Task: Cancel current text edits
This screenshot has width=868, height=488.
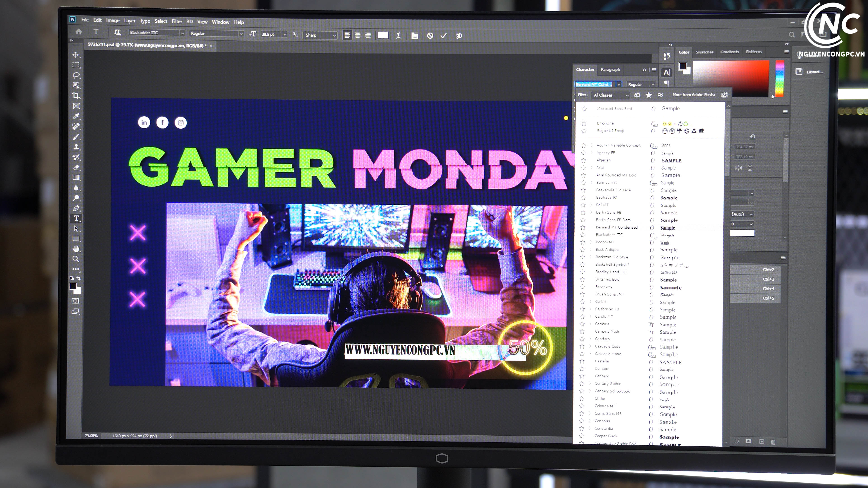Action: coord(430,36)
